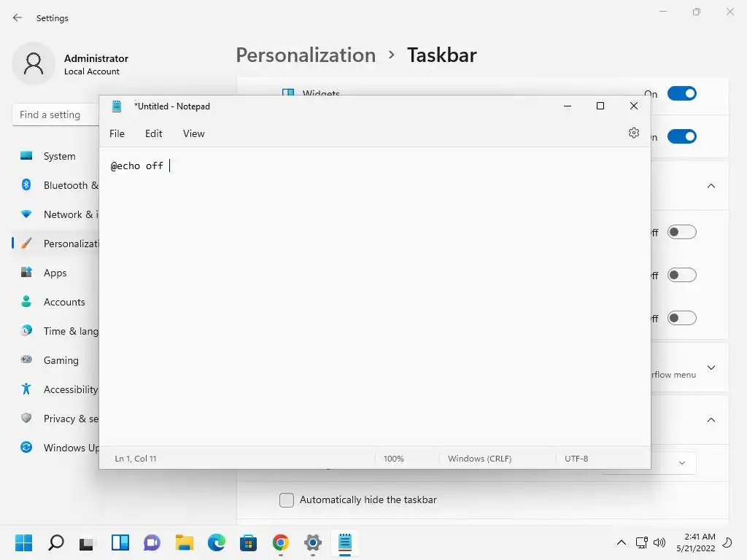The height and width of the screenshot is (560, 747).
Task: Click the Gaming controller icon in sidebar
Action: (x=26, y=359)
